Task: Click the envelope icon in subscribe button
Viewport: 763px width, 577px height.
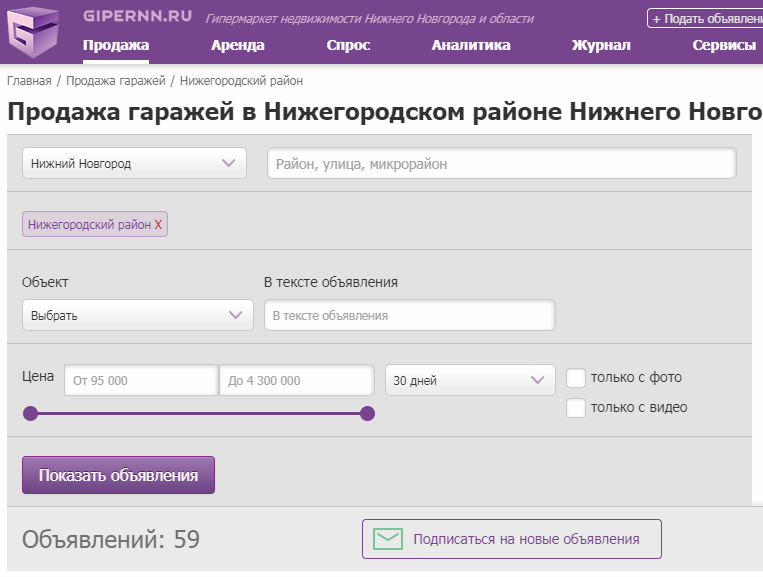Action: coord(387,539)
